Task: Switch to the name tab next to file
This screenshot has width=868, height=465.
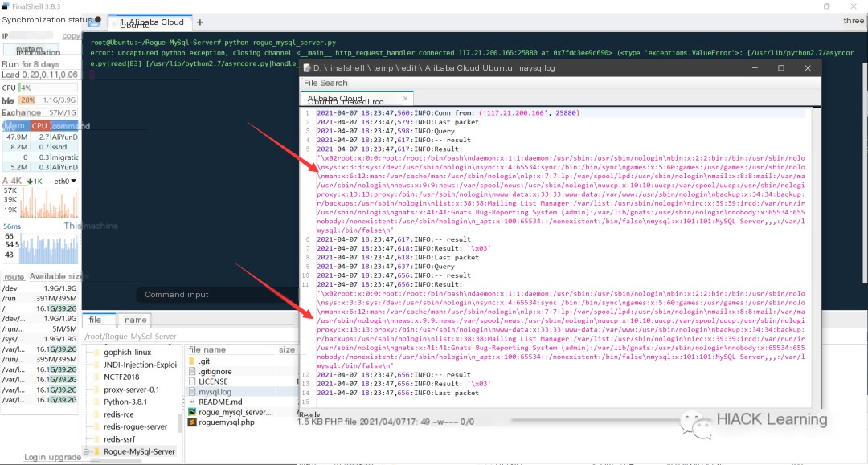Action: (x=136, y=320)
